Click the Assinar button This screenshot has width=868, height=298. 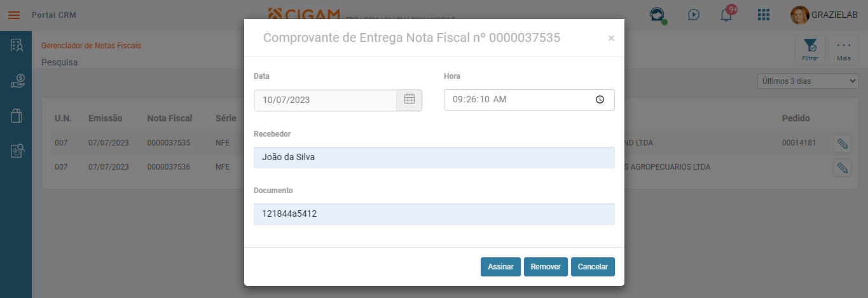[x=500, y=267]
